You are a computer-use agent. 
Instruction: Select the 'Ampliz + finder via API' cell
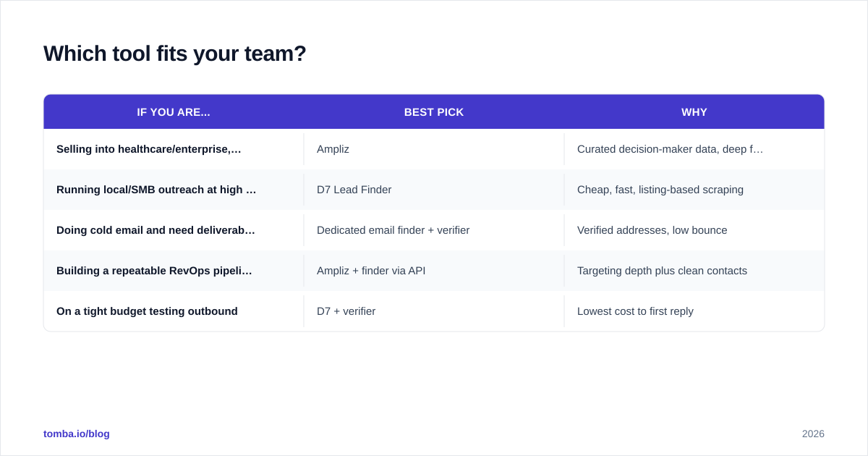434,271
